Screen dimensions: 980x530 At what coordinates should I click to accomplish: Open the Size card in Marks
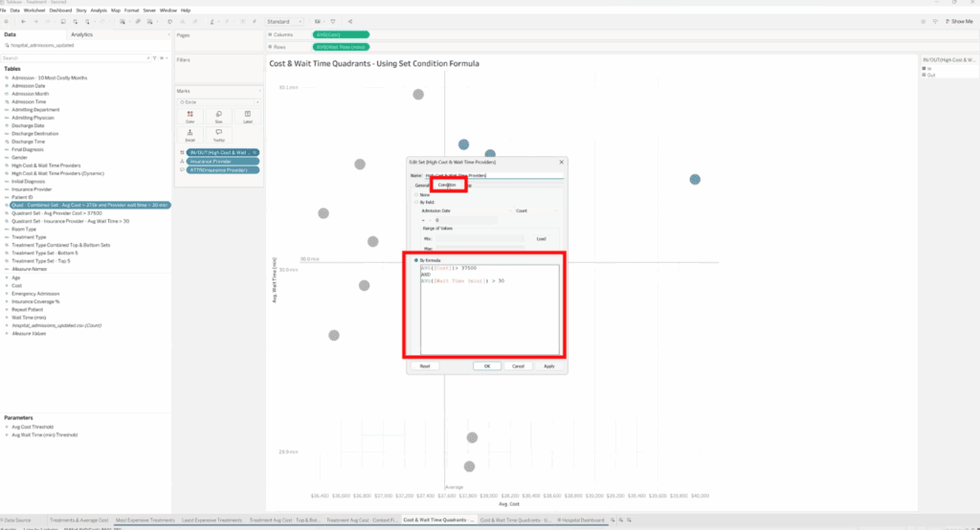(219, 117)
